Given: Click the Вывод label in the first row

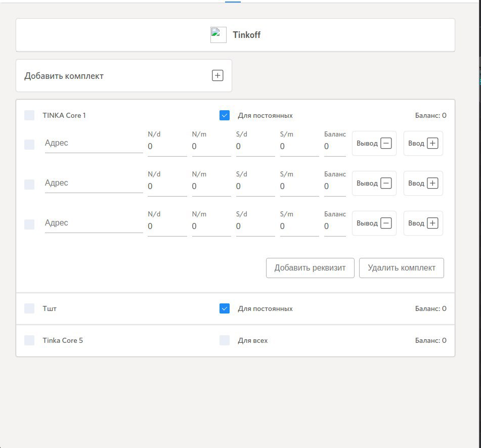Looking at the screenshot, I should (367, 143).
